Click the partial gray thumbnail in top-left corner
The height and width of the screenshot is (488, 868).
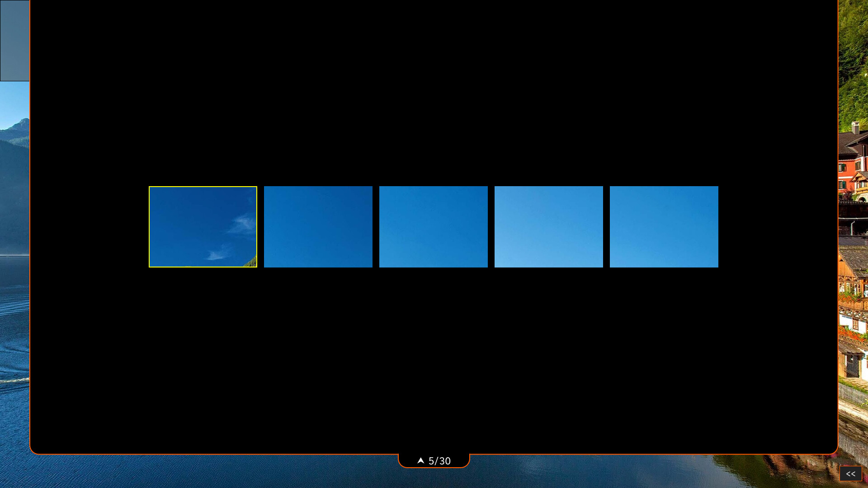point(14,40)
